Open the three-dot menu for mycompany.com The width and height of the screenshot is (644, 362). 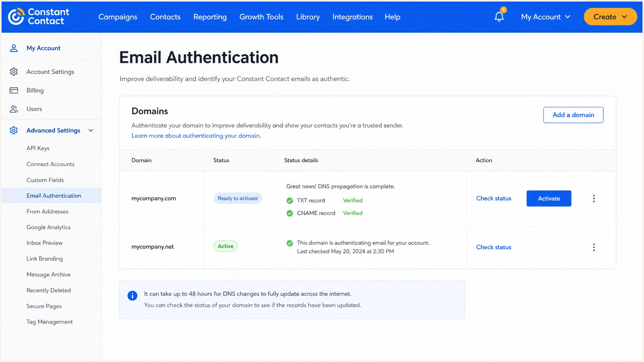(594, 199)
